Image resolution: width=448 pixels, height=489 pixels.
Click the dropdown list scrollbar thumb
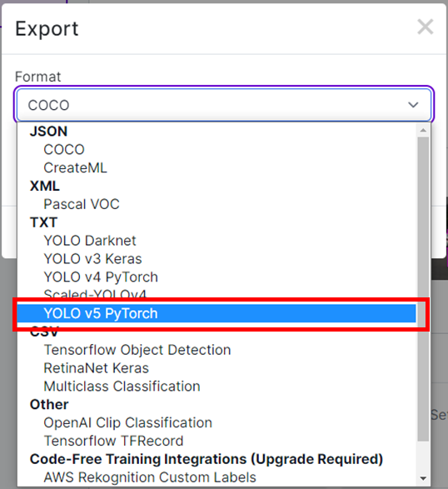tap(423, 289)
